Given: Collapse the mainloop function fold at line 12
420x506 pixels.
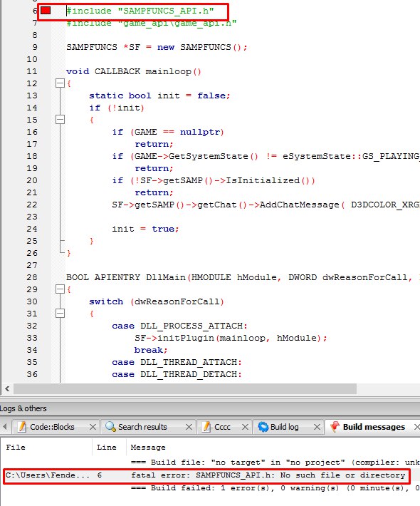Looking at the screenshot, I should [60, 83].
